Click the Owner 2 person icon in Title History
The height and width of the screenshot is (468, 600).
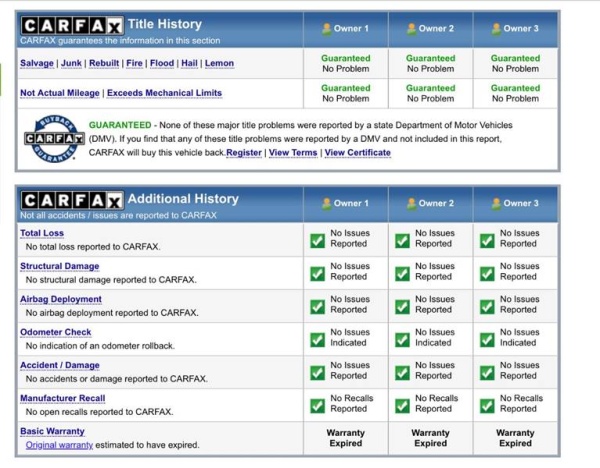(x=411, y=28)
